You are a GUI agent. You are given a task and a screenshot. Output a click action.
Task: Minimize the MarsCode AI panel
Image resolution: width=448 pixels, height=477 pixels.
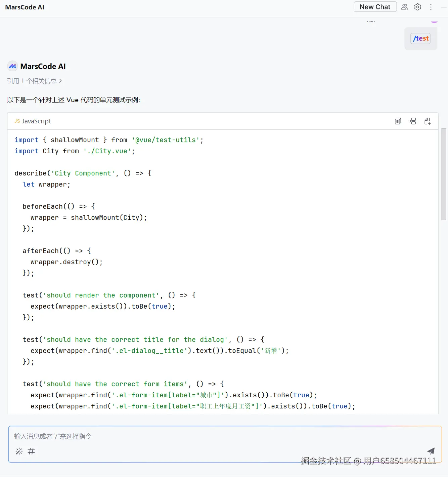pos(444,7)
